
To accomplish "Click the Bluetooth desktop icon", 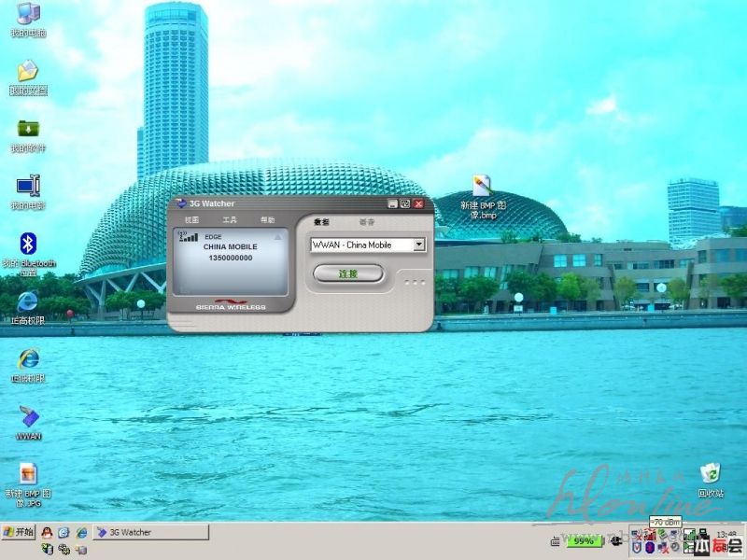I will [28, 245].
